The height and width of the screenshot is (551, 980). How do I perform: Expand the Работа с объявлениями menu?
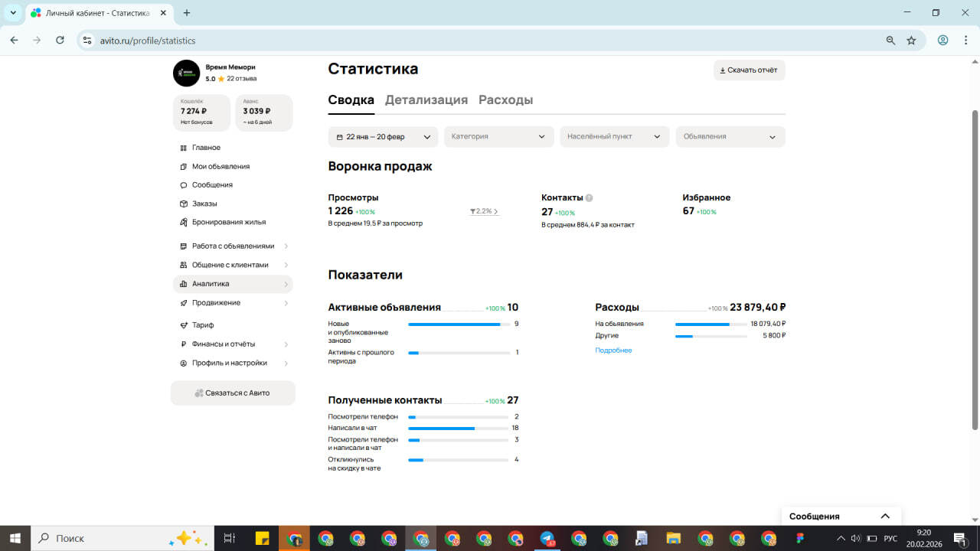click(x=233, y=246)
